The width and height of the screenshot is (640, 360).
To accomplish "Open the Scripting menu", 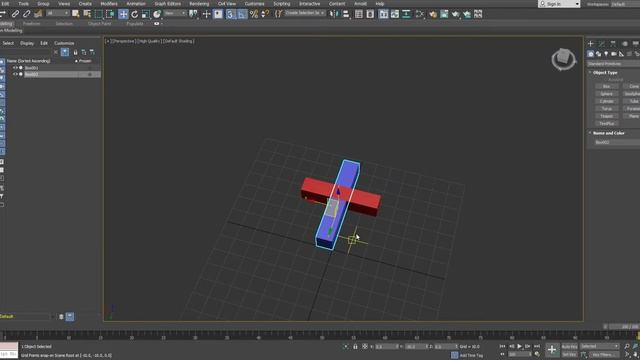I will 282,4.
